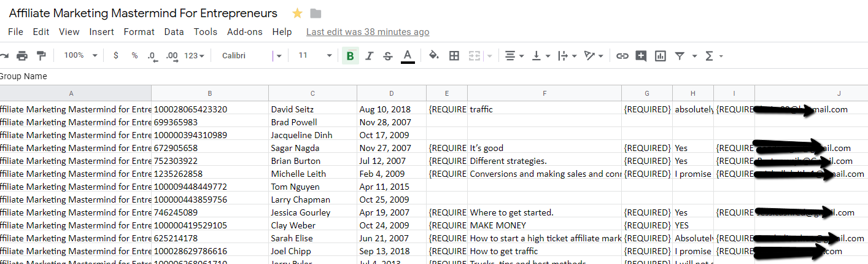The width and height of the screenshot is (868, 264).
Task: Click the redo arrow icon
Action: [x=4, y=56]
